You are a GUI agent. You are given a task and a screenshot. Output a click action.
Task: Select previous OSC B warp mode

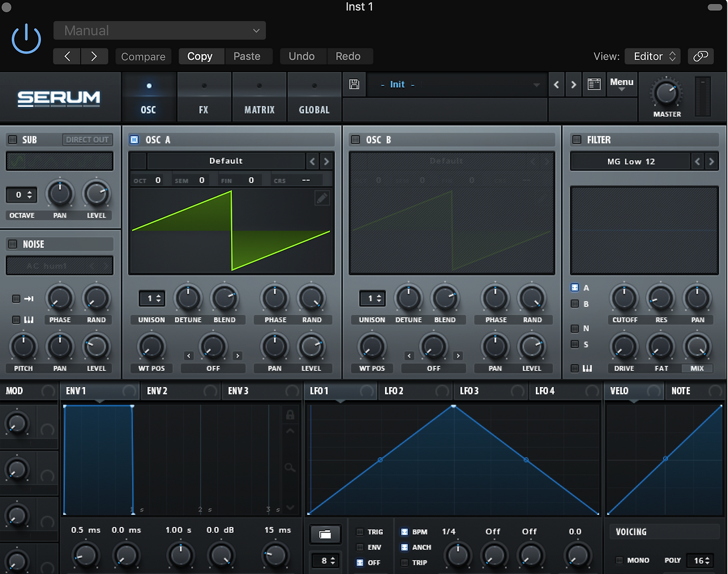coord(409,356)
